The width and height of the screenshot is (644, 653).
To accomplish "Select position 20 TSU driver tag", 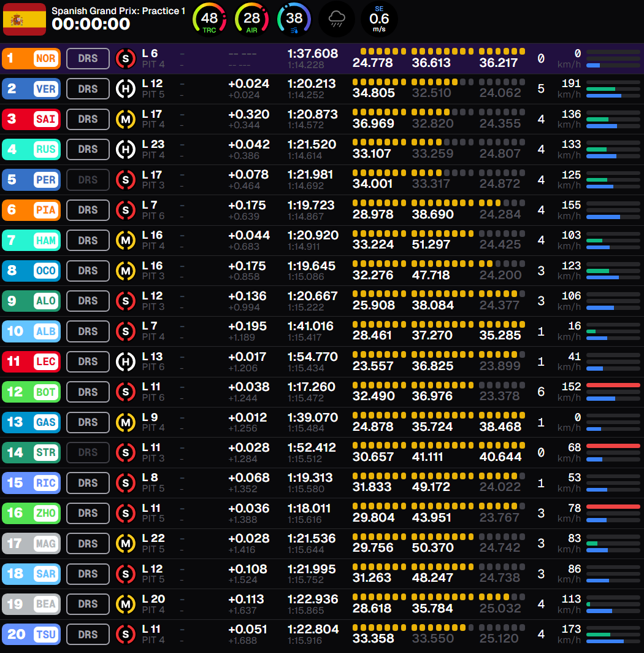I will click(x=31, y=635).
